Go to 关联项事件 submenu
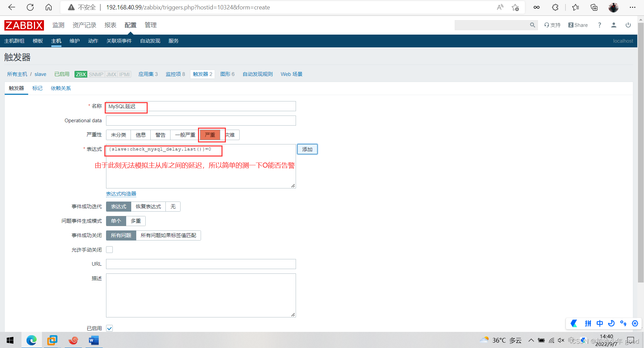 click(x=119, y=41)
